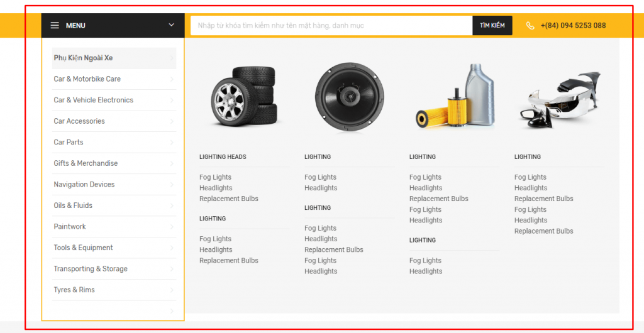This screenshot has width=644, height=333.
Task: Open LIGHTING heading under the speaker image
Action: tap(318, 156)
